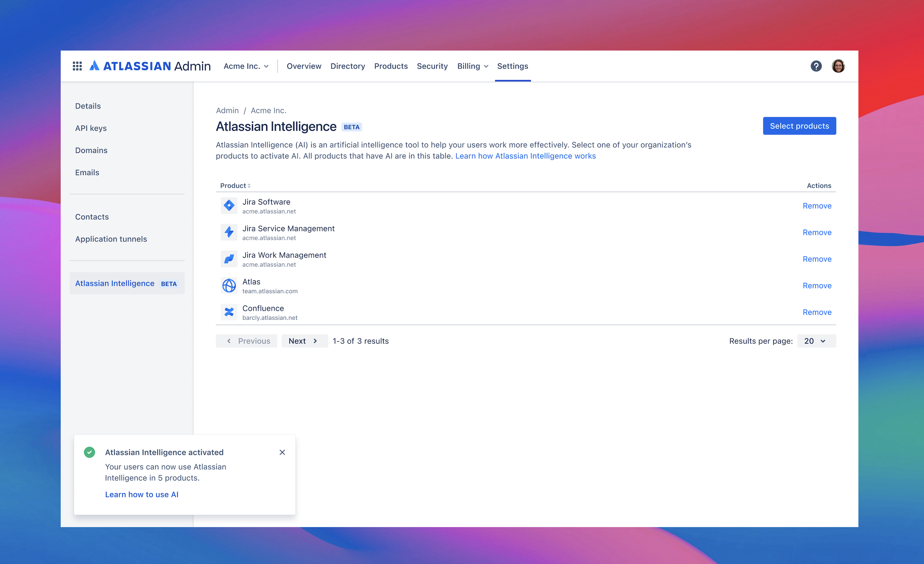Remove Confluence from Atlassian Intelligence
The height and width of the screenshot is (564, 924).
(x=817, y=312)
